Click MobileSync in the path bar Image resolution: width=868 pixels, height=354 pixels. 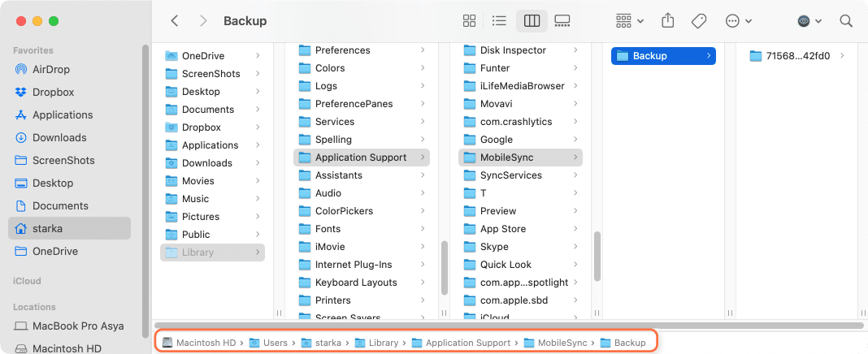tap(556, 343)
